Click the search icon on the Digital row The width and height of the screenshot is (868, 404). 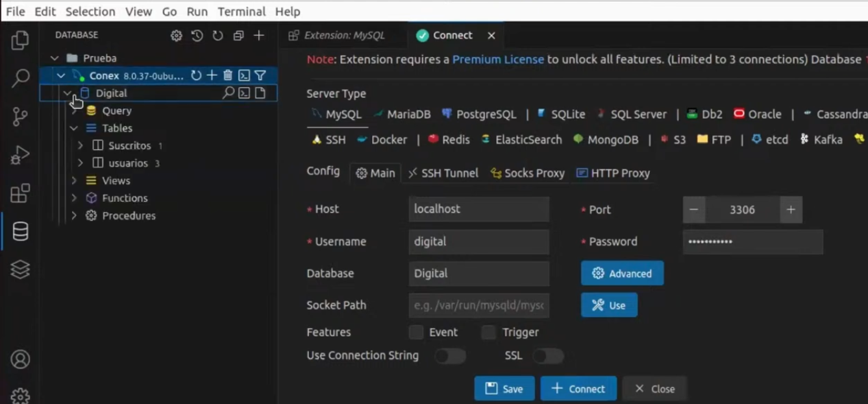[229, 93]
